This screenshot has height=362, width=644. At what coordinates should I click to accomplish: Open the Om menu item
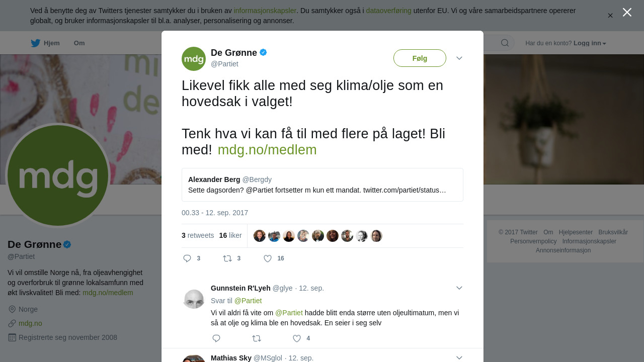pos(79,43)
